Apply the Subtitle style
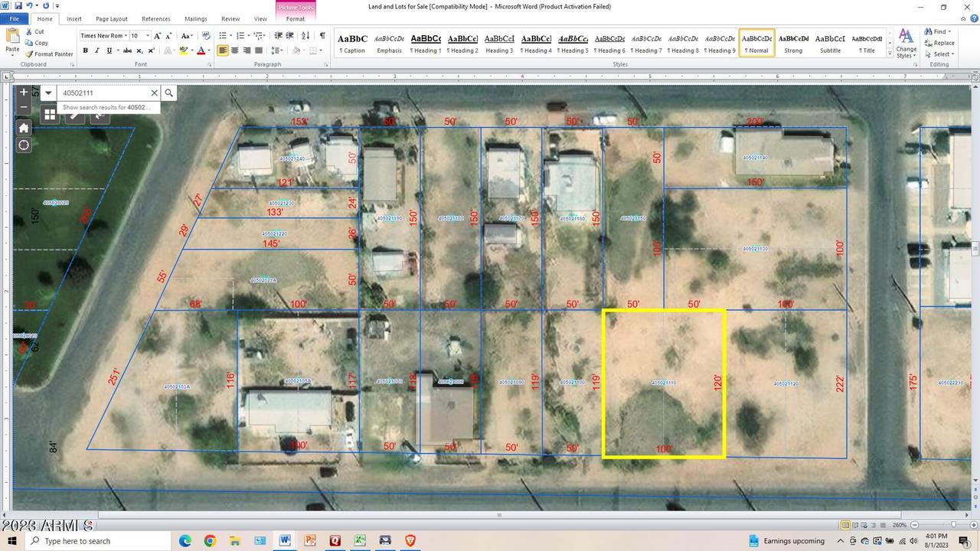The image size is (980, 551). 830,44
